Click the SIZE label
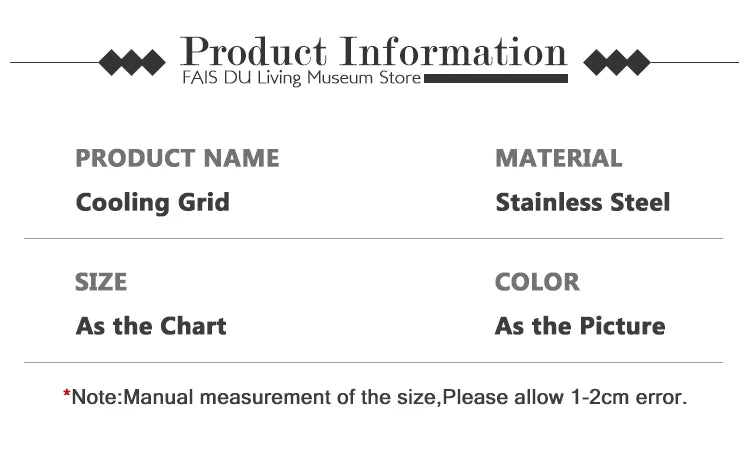 101,282
